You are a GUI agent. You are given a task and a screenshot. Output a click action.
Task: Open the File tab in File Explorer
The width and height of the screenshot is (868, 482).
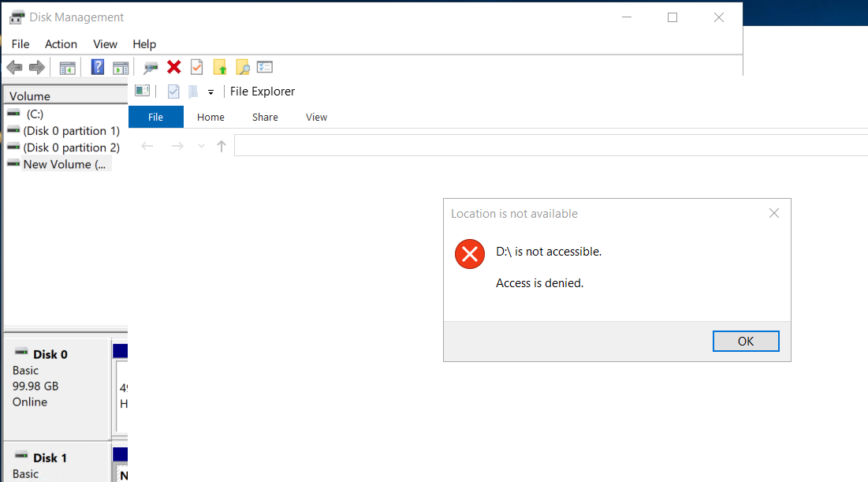click(x=155, y=117)
